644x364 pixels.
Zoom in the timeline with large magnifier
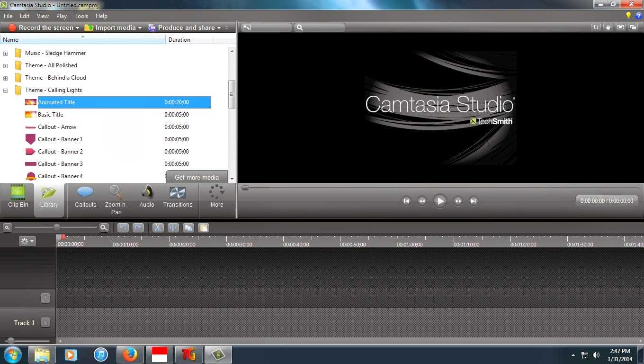click(x=104, y=228)
